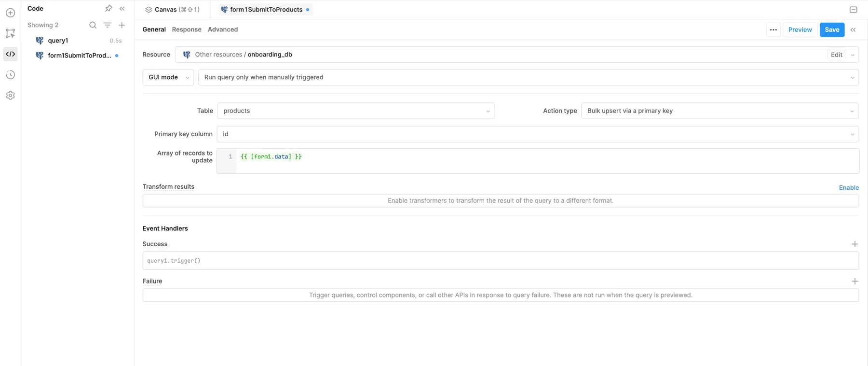Open the Advanced tab
Viewport: 868px width, 366px height.
pos(223,29)
